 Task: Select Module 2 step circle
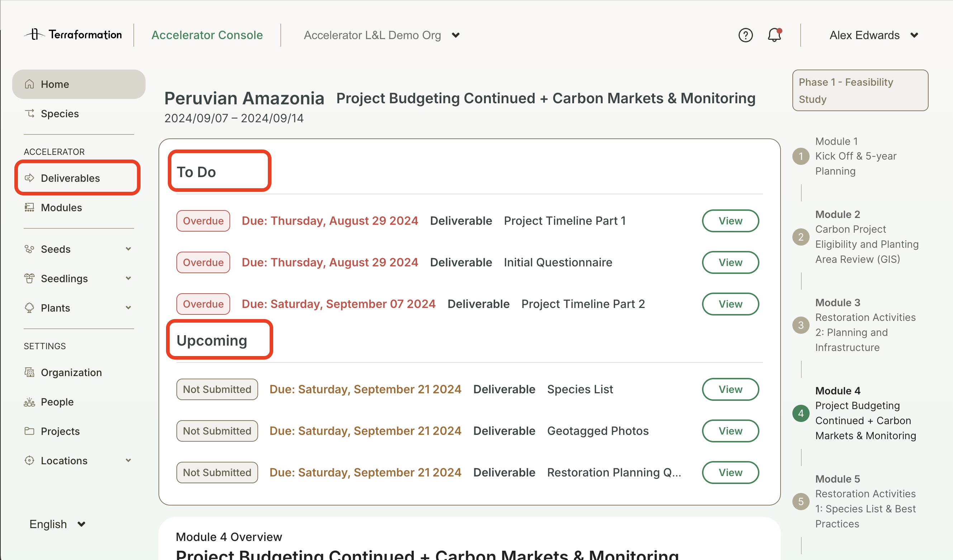[801, 237]
